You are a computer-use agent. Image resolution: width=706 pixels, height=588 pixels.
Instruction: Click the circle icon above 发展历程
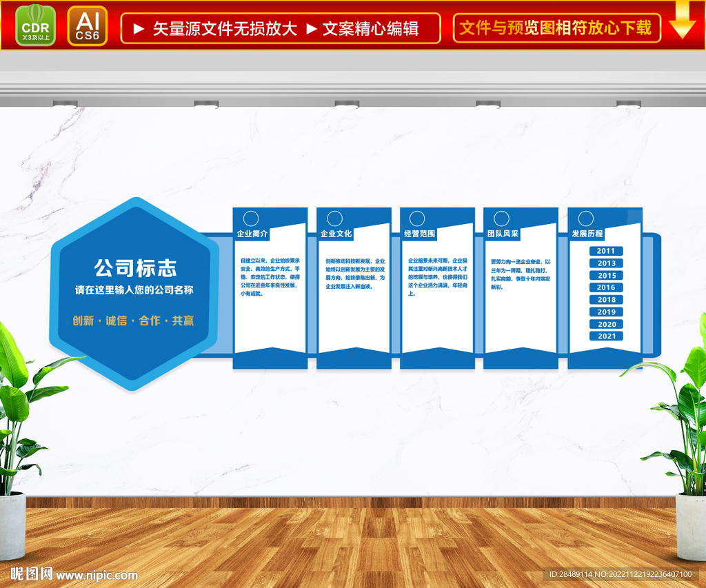586,219
